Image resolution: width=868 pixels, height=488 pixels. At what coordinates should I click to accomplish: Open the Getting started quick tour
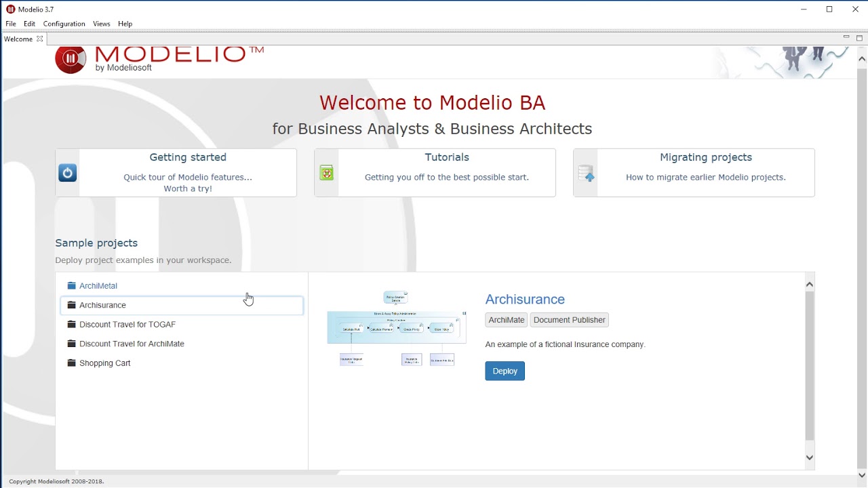[176, 173]
